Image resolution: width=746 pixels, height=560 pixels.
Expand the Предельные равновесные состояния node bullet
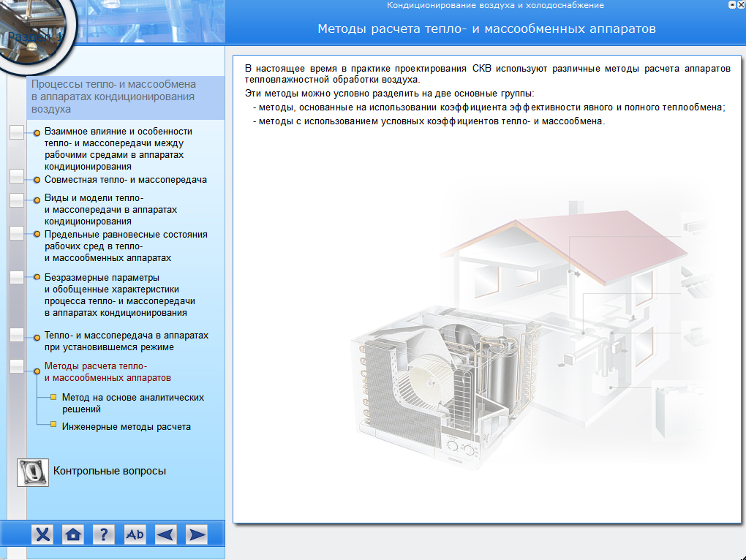click(x=37, y=235)
